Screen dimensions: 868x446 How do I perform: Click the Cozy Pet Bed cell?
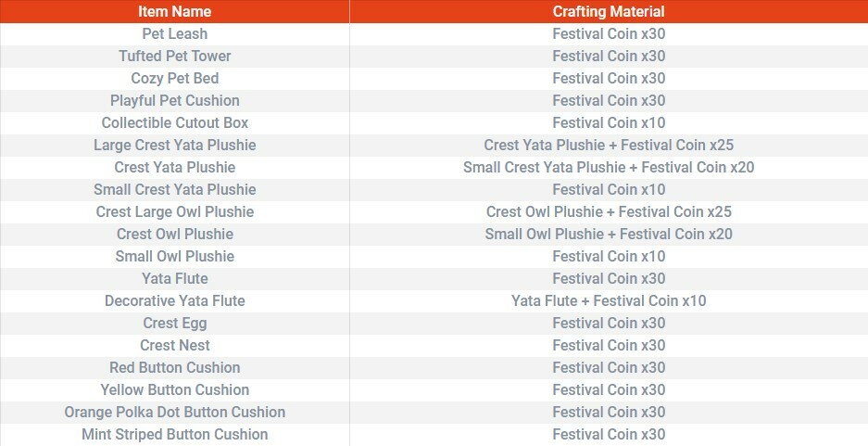click(x=174, y=78)
